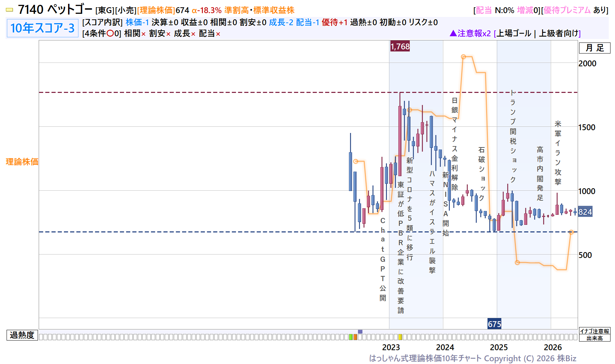
Task: Click the 東証が低PBR企業に改善要請 annotation
Action: (x=401, y=247)
